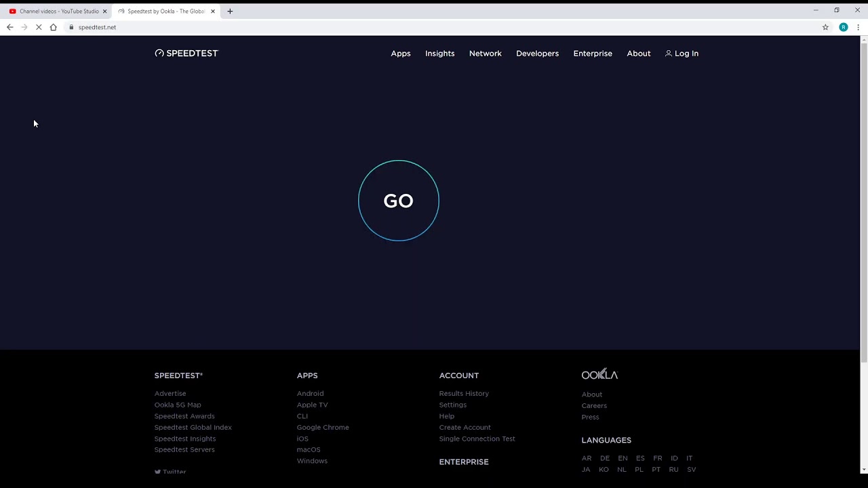The image size is (868, 488).
Task: Bookmark this page with star icon
Action: [825, 27]
